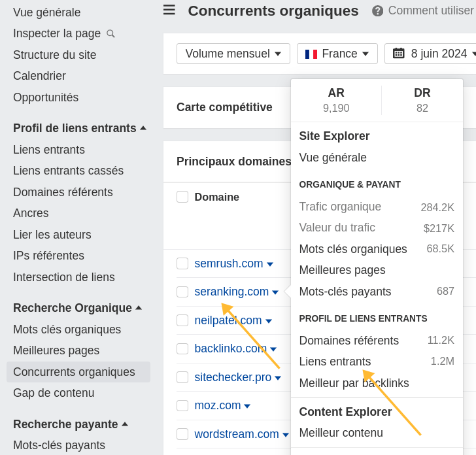The image size is (476, 455).
Task: Open the Volume mensuel dropdown
Action: 233,54
